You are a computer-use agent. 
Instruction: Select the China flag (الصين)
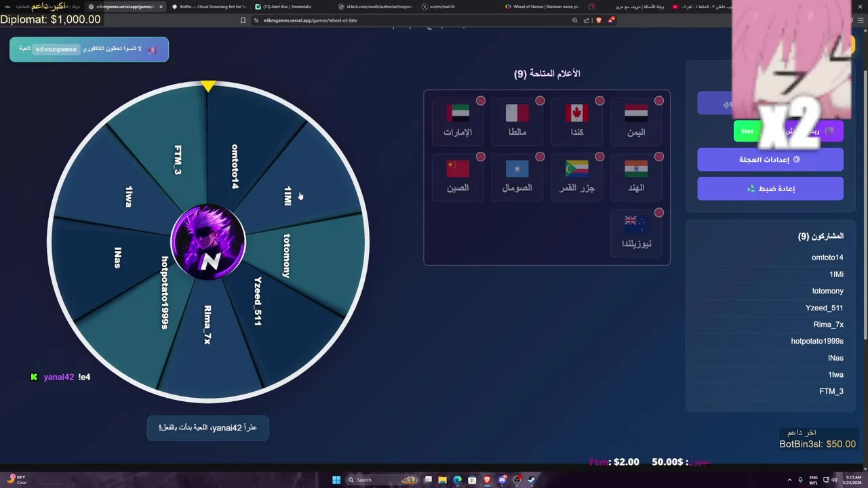tap(458, 176)
